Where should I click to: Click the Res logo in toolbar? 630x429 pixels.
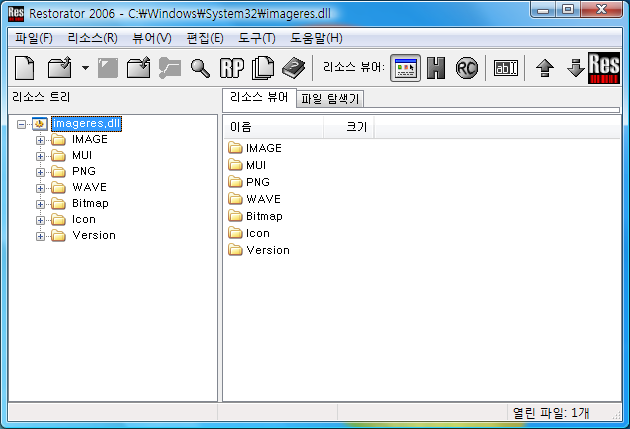(604, 68)
